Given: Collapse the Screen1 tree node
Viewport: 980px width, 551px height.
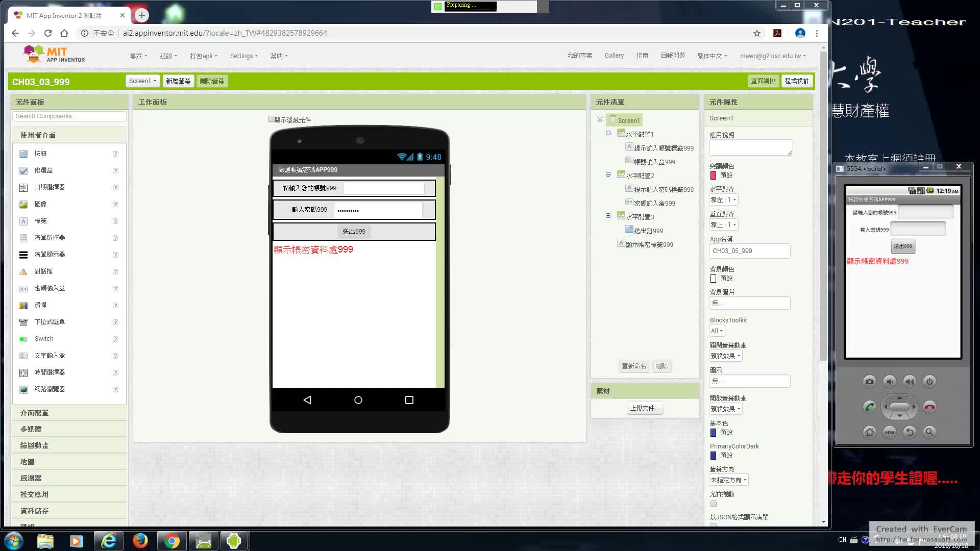Looking at the screenshot, I should pos(600,119).
